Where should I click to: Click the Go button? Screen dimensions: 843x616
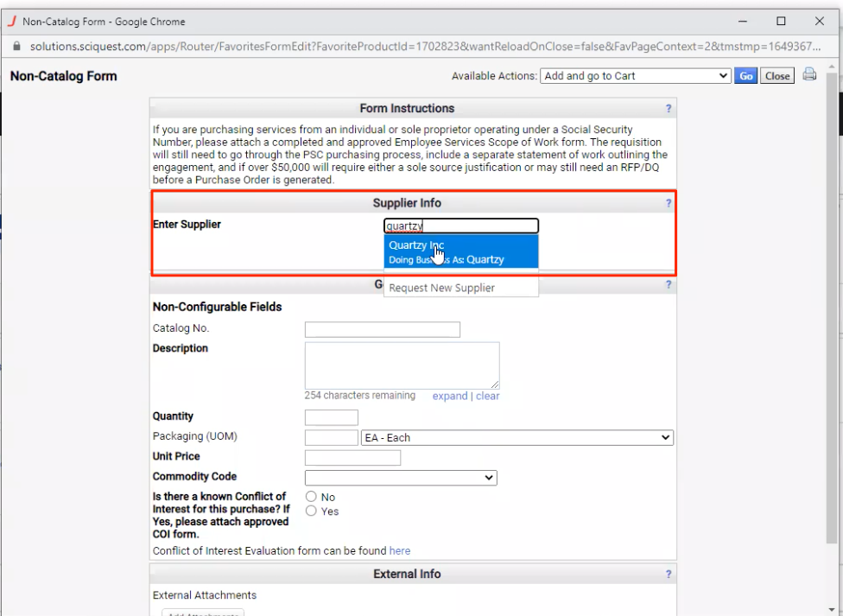pos(745,76)
